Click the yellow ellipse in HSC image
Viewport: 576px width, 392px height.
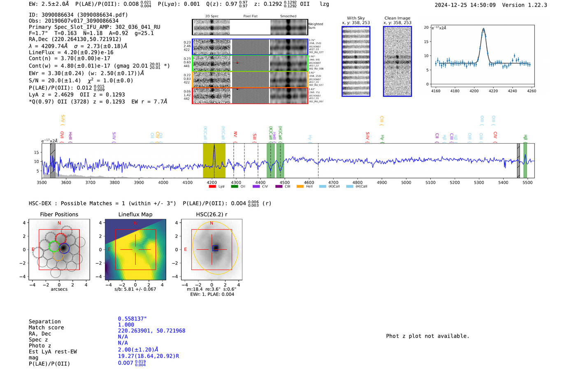(215, 248)
